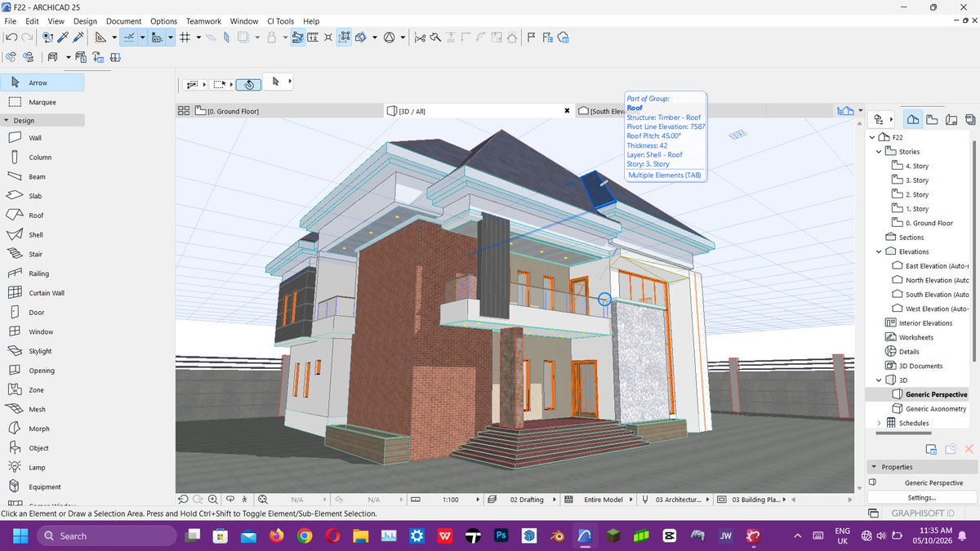Click the Undo arrow in toolbar
Viewport: 980px width, 551px height.
(11, 38)
